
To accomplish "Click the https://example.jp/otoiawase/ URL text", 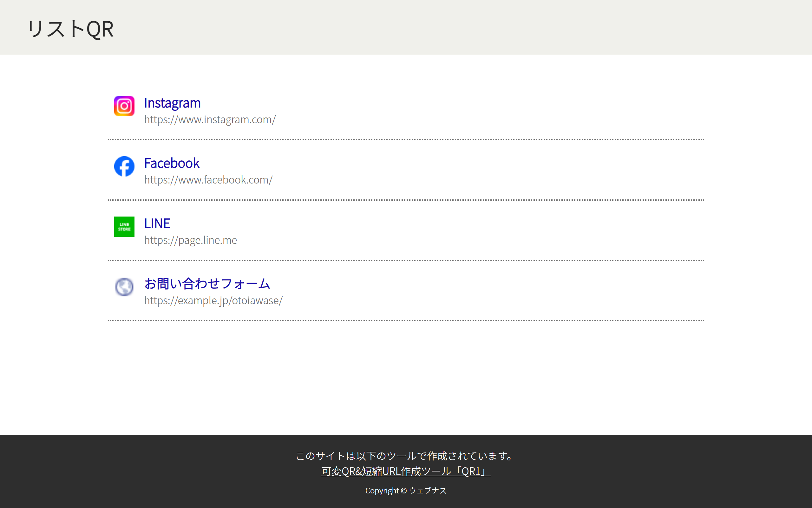I will pyautogui.click(x=213, y=301).
